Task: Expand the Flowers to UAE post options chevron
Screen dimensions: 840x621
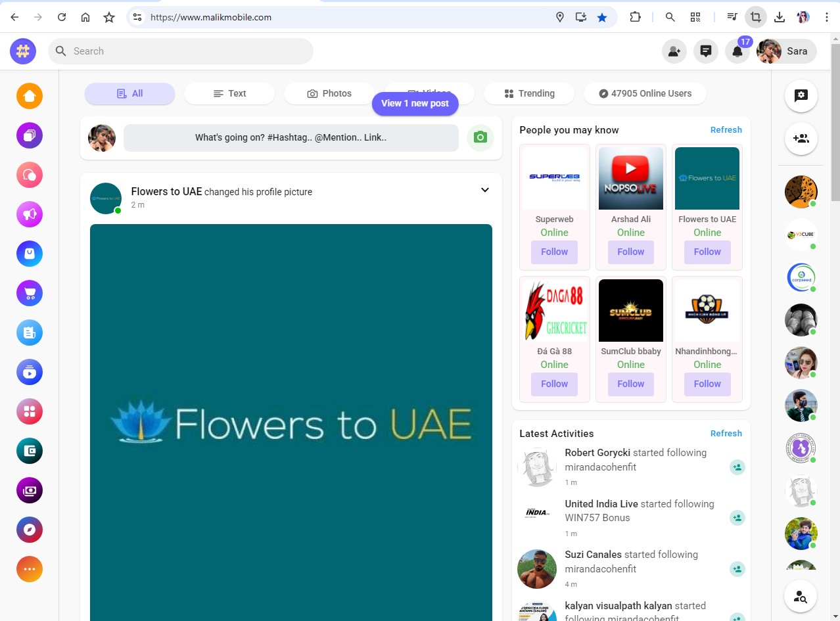Action: click(485, 190)
